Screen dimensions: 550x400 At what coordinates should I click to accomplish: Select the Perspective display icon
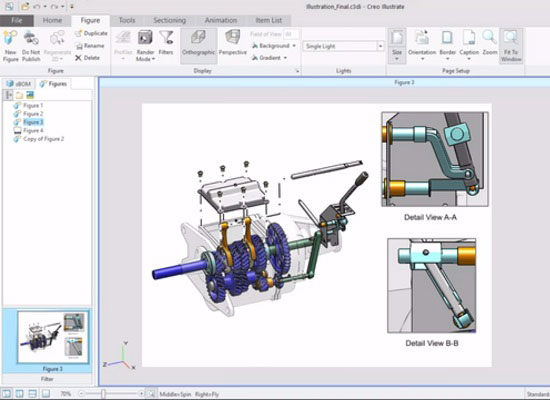click(x=232, y=37)
